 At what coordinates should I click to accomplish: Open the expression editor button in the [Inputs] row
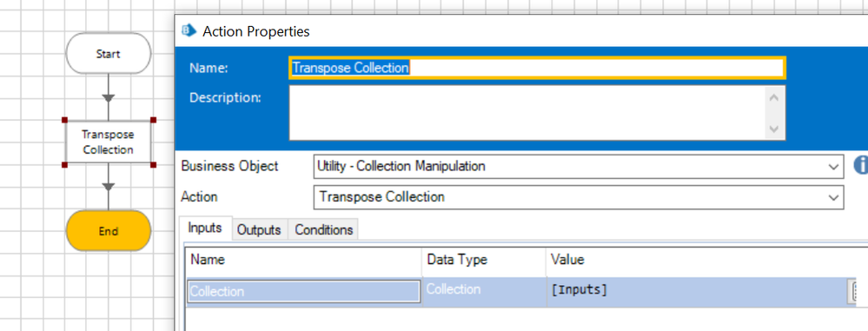tap(853, 292)
